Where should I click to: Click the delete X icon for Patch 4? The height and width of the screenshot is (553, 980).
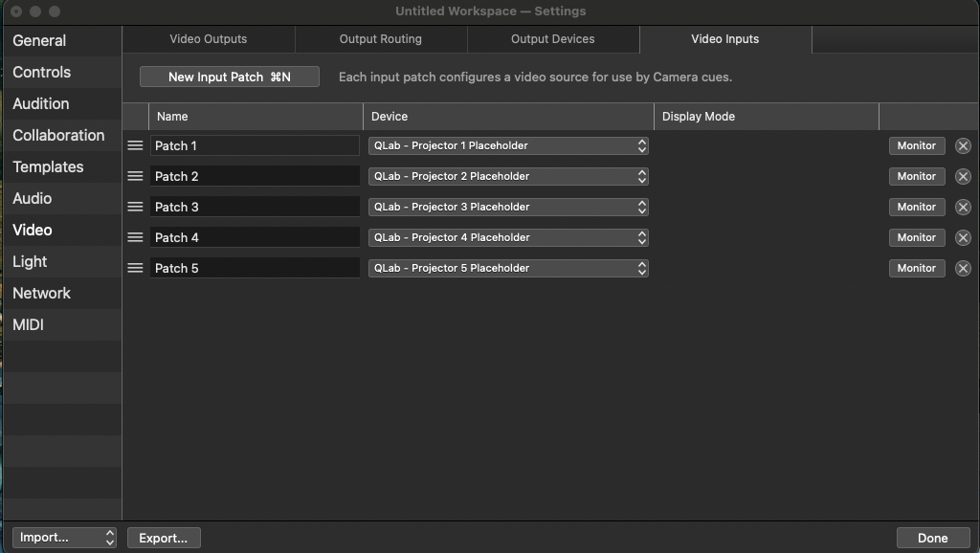963,237
